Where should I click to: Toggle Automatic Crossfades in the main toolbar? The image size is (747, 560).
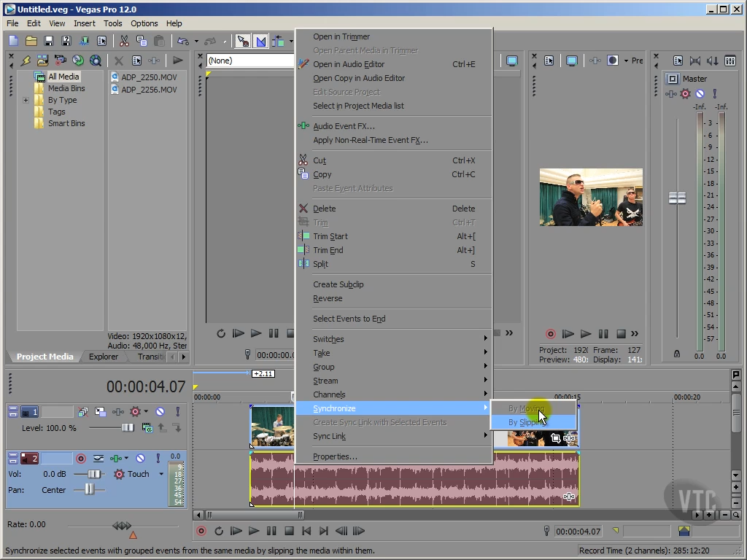pos(260,41)
